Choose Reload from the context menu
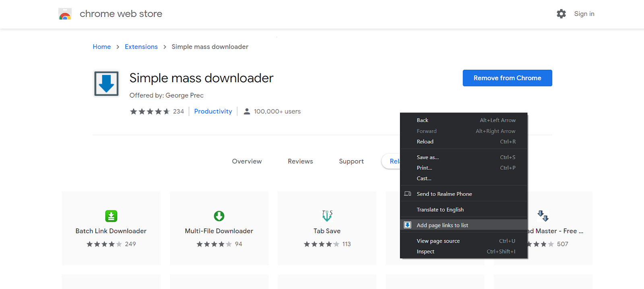 [x=464, y=141]
